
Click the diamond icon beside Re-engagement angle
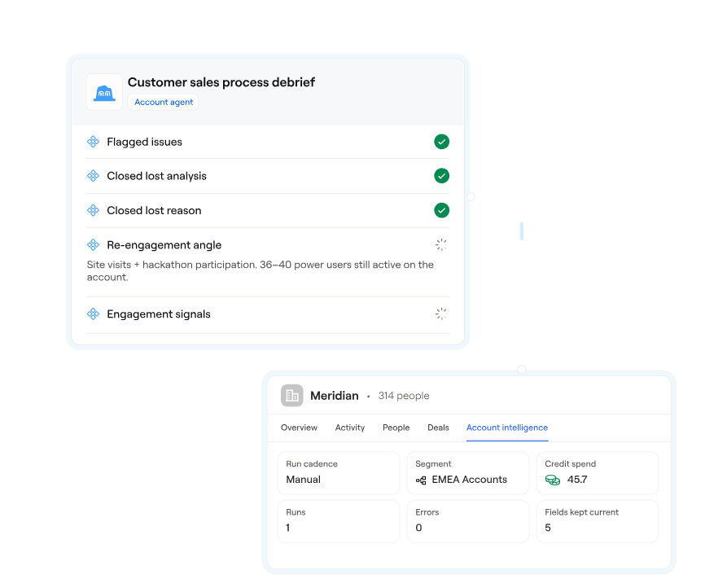pos(93,245)
